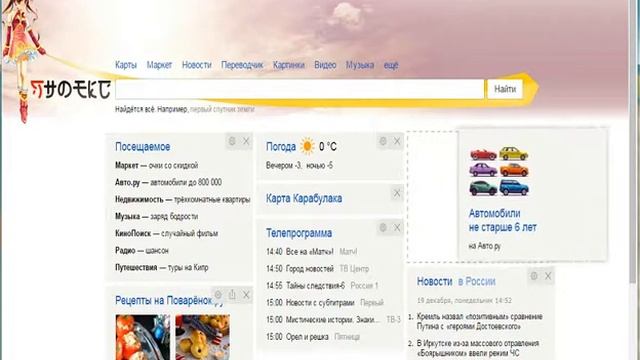Focus the Yandex search input field
The height and width of the screenshot is (360, 640).
[x=300, y=89]
